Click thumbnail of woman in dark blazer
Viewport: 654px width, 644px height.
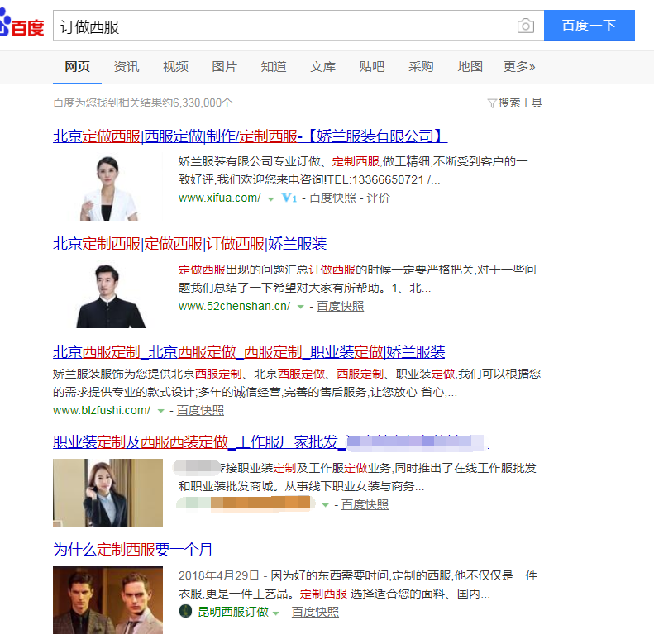click(107, 493)
